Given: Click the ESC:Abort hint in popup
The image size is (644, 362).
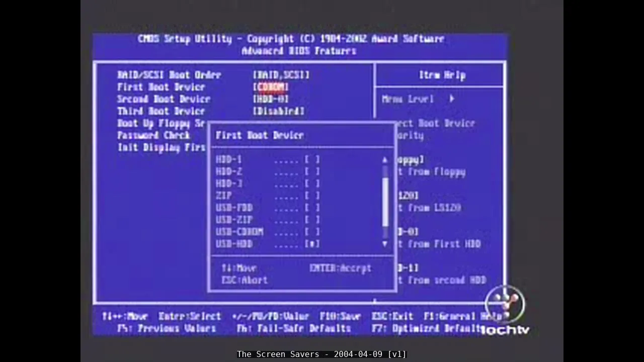Looking at the screenshot, I should point(245,280).
